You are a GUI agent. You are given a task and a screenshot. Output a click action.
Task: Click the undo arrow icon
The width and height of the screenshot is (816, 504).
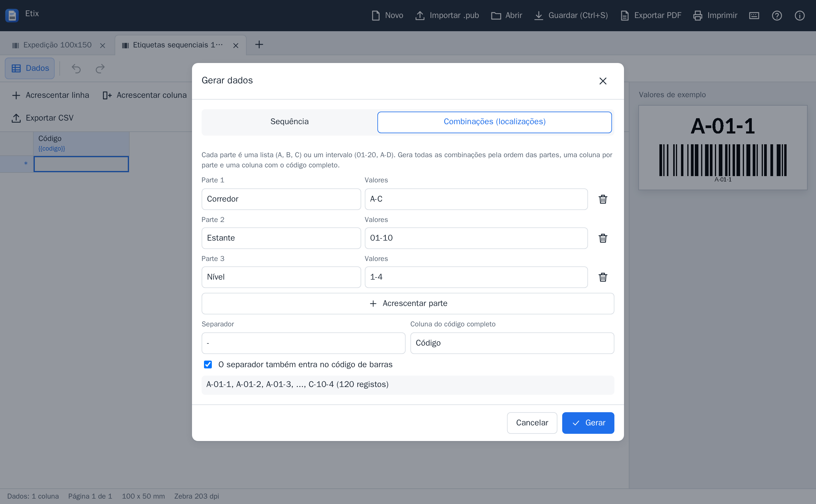click(76, 68)
